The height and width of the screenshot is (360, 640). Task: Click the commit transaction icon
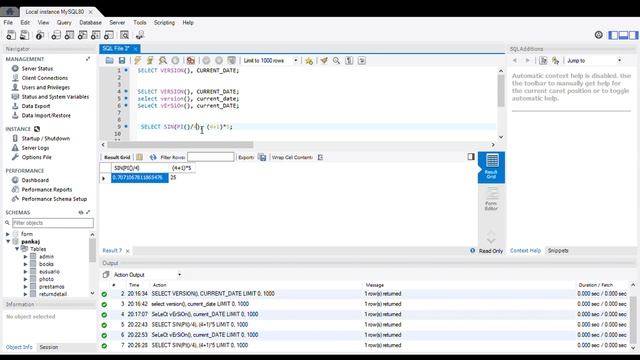(207, 60)
